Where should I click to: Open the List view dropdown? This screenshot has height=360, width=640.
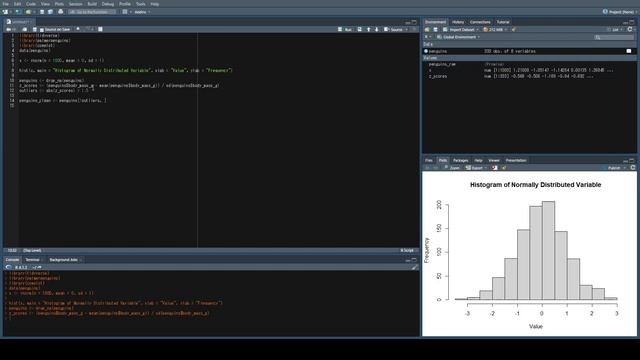pos(615,29)
